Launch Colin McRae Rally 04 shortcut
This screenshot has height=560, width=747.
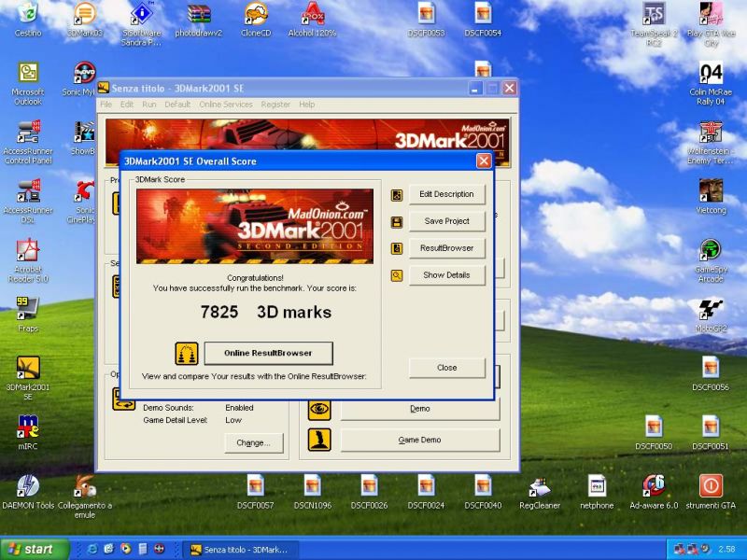pyautogui.click(x=711, y=84)
